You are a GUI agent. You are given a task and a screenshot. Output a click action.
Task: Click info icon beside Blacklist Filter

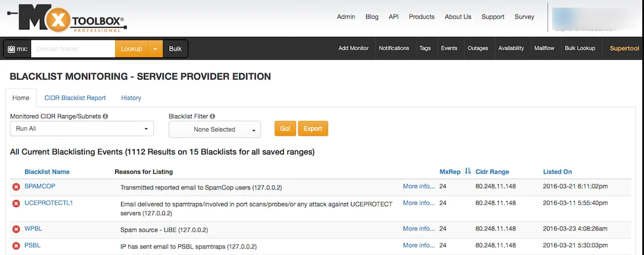pyautogui.click(x=212, y=116)
